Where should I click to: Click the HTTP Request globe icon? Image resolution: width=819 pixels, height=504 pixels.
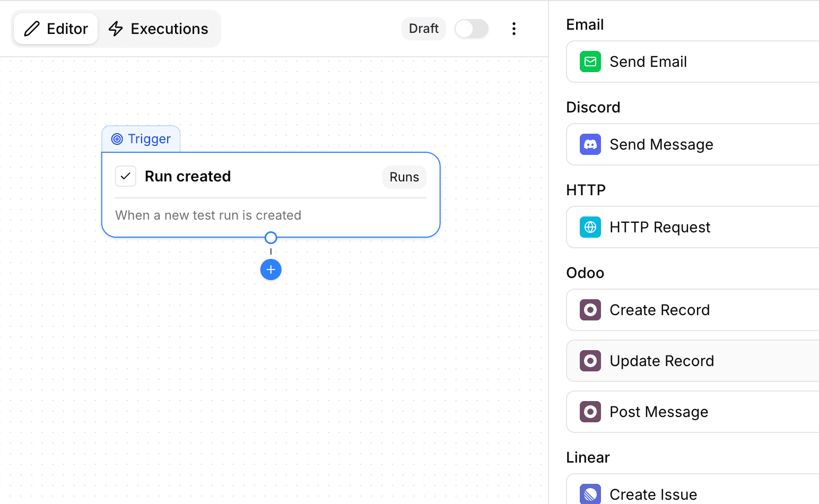click(590, 227)
